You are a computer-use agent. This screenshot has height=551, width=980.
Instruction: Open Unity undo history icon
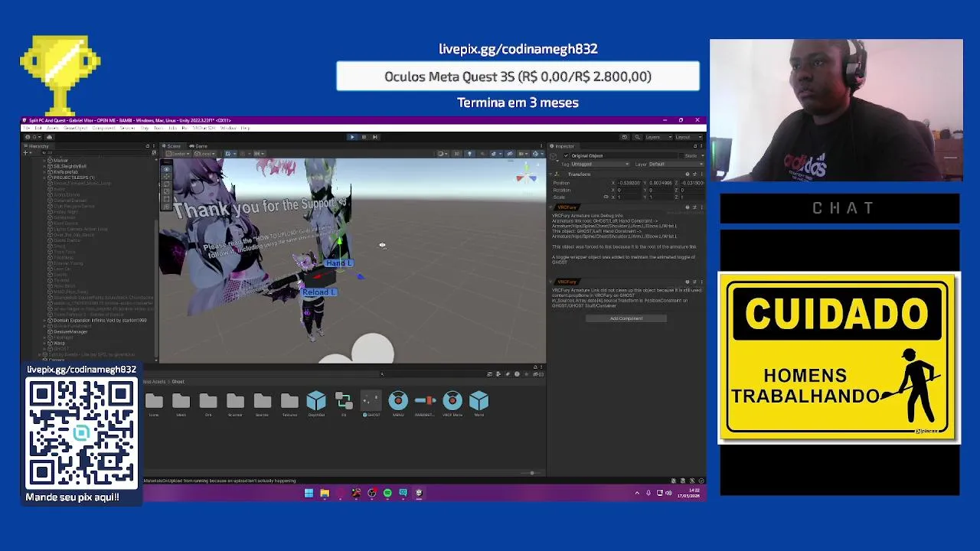625,137
